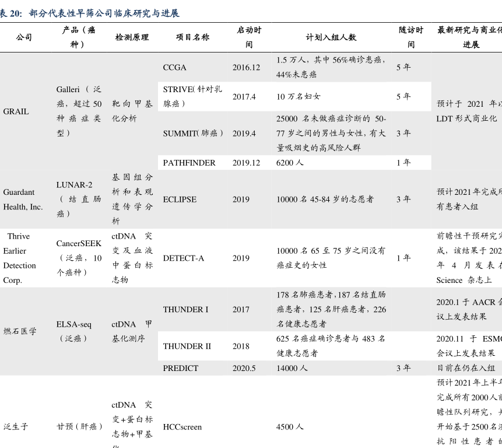Select the 'SUMMIT(肺癌)' project cell
The image size is (502, 448).
pyautogui.click(x=193, y=133)
